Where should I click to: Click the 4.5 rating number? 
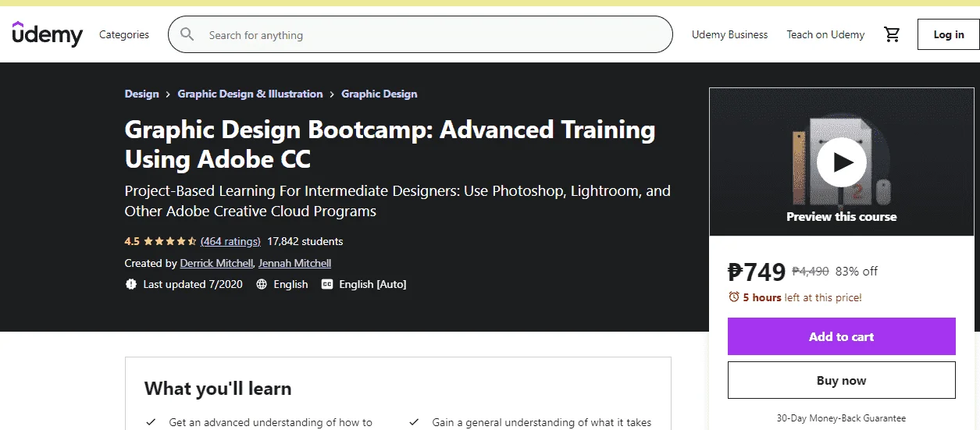(x=132, y=241)
